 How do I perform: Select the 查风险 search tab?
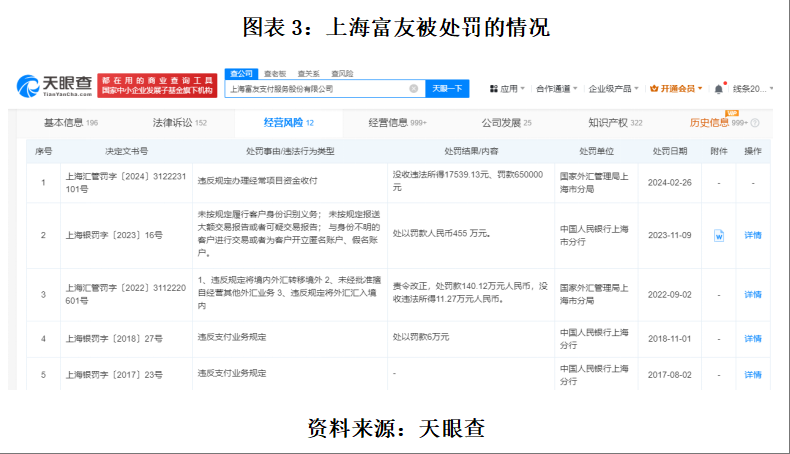click(341, 74)
